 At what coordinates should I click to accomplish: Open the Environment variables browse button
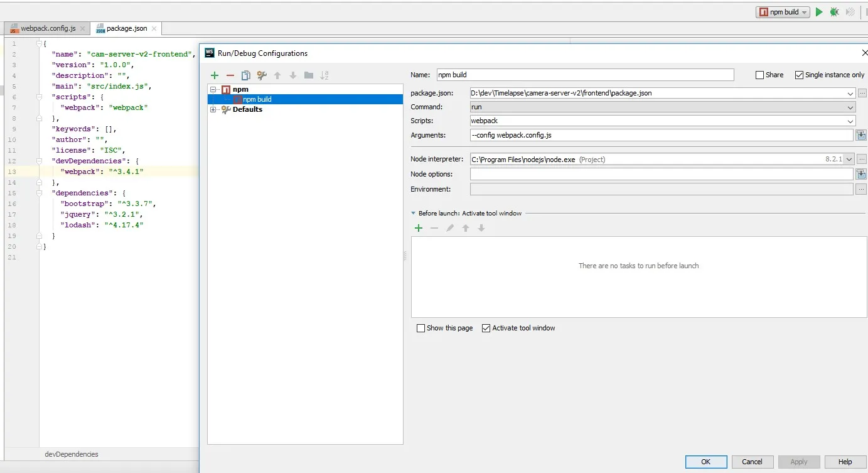[x=862, y=189]
